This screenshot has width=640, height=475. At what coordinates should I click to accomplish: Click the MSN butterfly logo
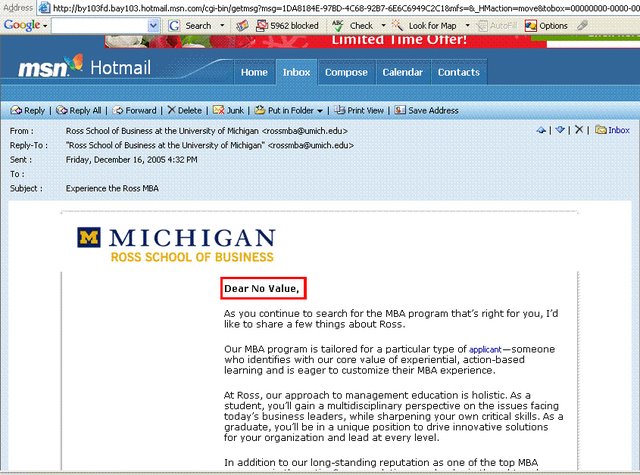pyautogui.click(x=74, y=64)
